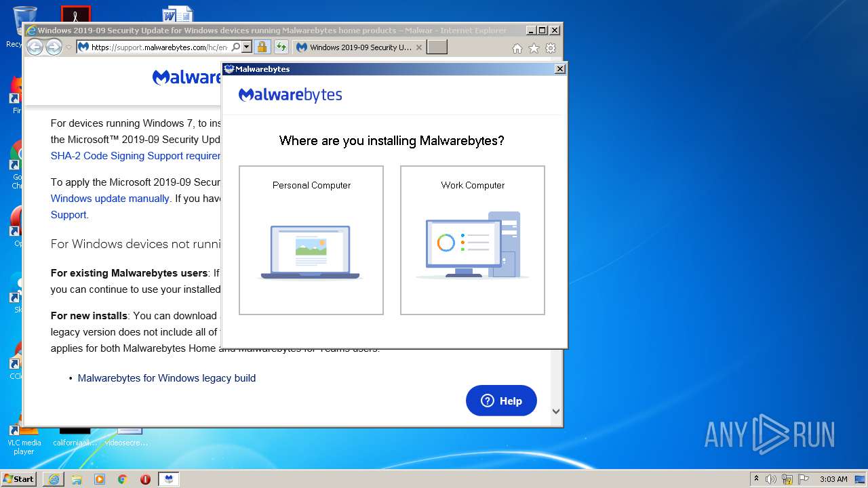The height and width of the screenshot is (488, 868).
Task: Launch Windows Media Player from taskbar
Action: pos(100,479)
